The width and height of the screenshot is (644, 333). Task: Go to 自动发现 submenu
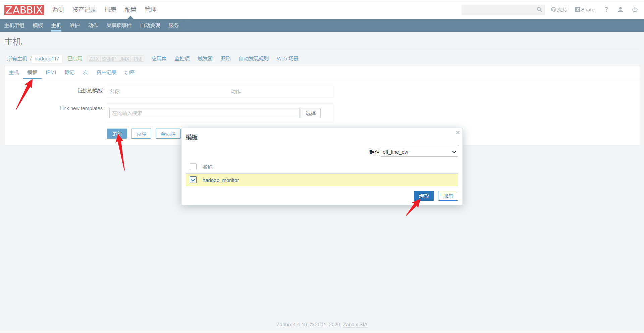[x=150, y=26]
